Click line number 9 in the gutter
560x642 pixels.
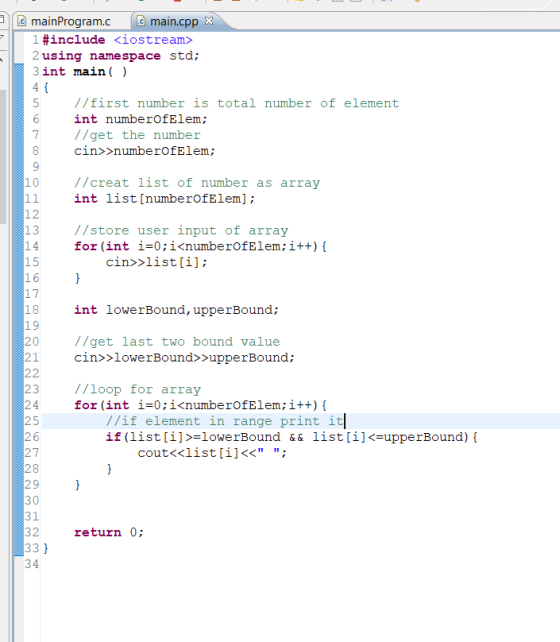point(36,167)
